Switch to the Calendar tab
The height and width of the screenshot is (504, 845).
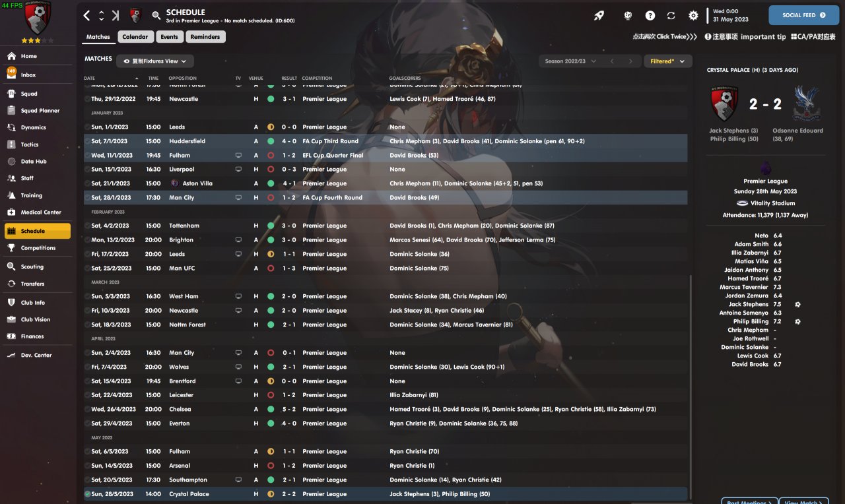pos(135,37)
